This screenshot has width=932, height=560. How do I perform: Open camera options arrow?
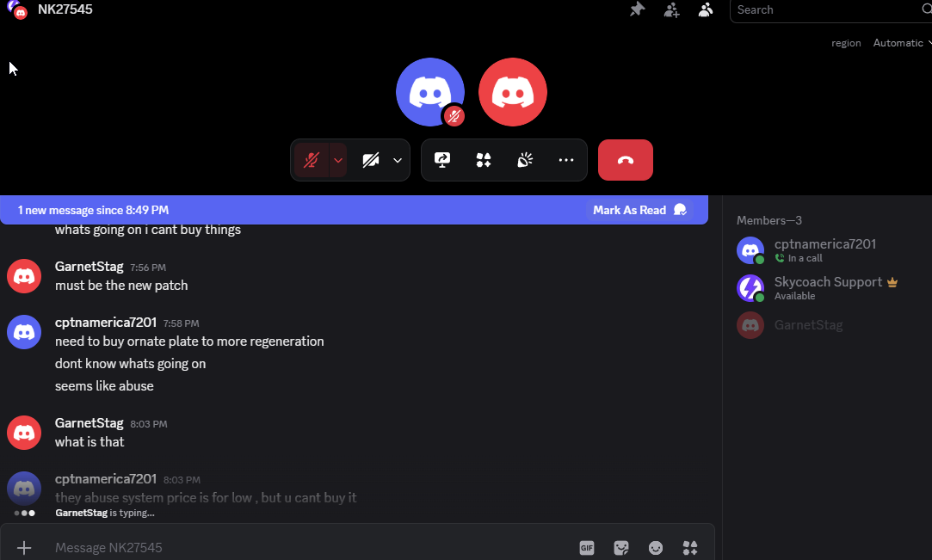[398, 160]
